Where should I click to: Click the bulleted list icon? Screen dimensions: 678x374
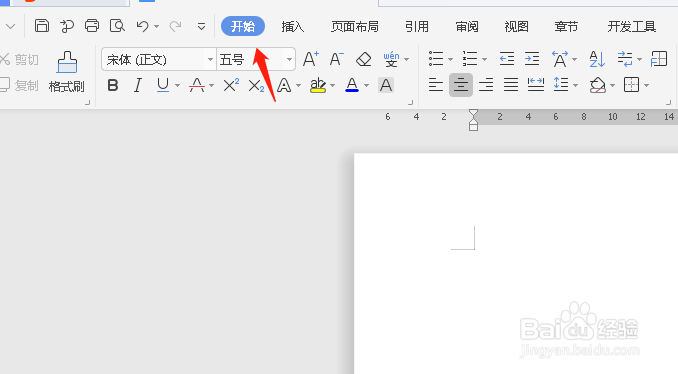436,59
